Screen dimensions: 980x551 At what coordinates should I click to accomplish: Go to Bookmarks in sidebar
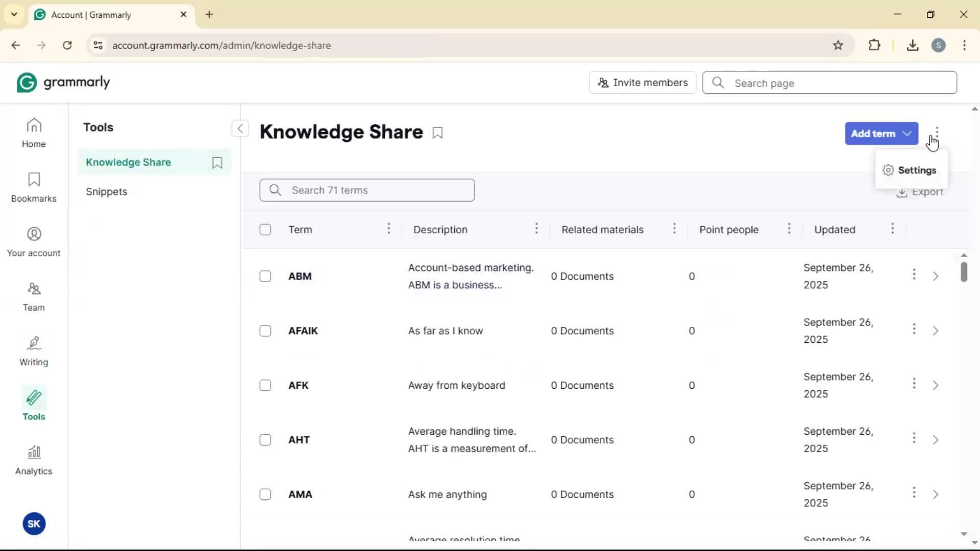click(34, 187)
